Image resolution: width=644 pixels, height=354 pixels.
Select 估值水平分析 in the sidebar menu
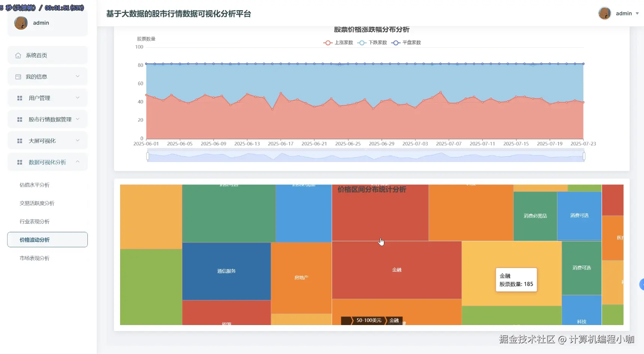coord(35,185)
